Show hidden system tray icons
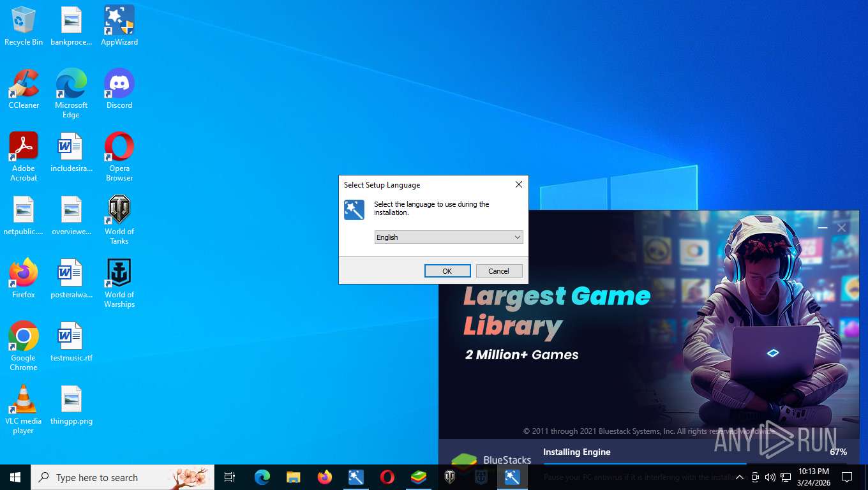Screen dimensions: 868x490 tap(740, 477)
